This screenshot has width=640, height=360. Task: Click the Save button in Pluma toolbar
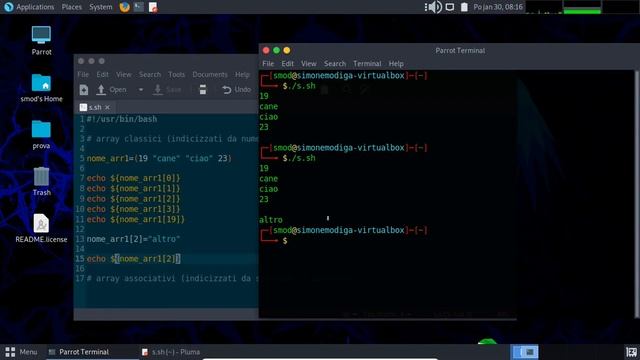click(x=167, y=90)
